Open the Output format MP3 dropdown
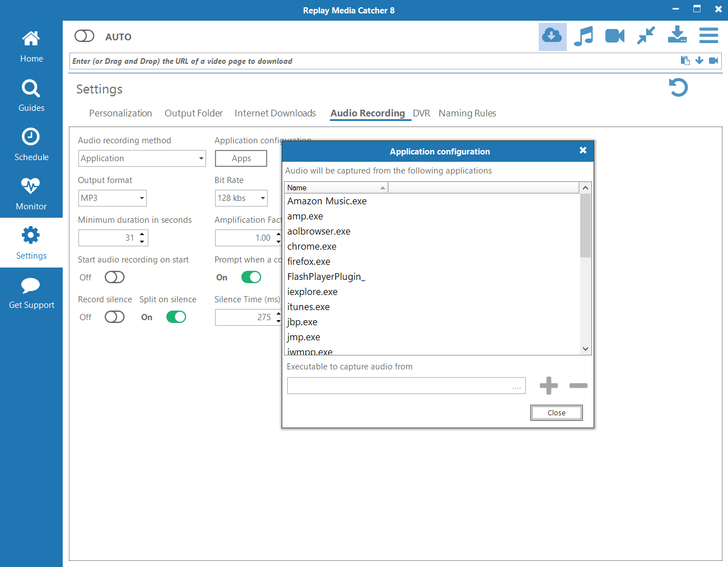 coord(113,198)
